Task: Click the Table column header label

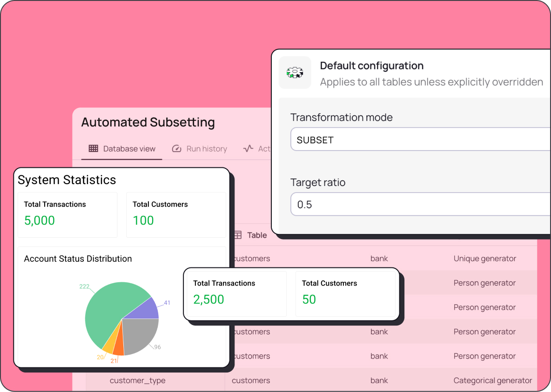Action: 257,235
